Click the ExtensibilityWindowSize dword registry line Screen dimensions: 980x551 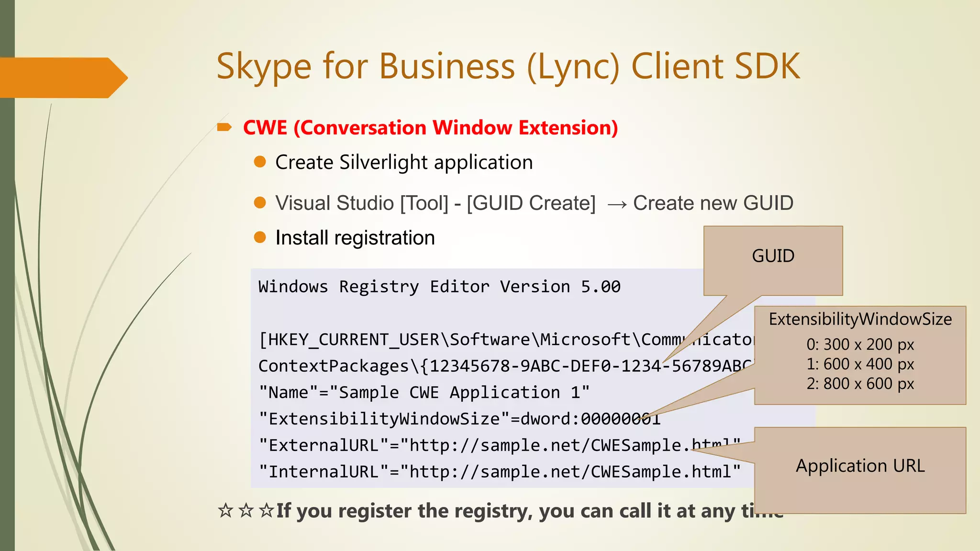[459, 419]
